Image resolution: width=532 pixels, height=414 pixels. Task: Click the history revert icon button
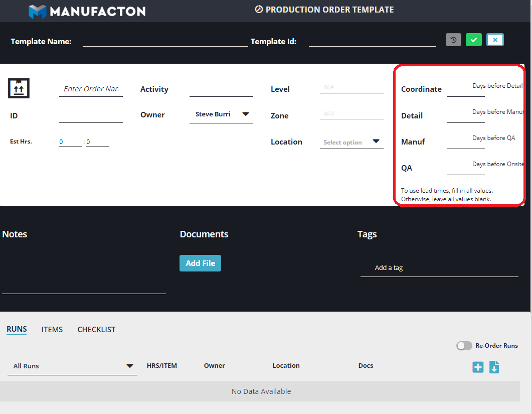(x=453, y=40)
